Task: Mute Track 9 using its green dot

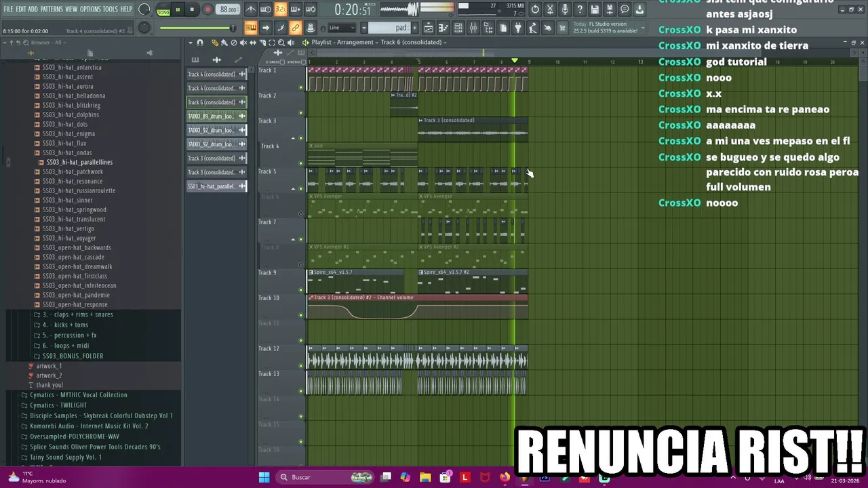Action: click(x=301, y=290)
